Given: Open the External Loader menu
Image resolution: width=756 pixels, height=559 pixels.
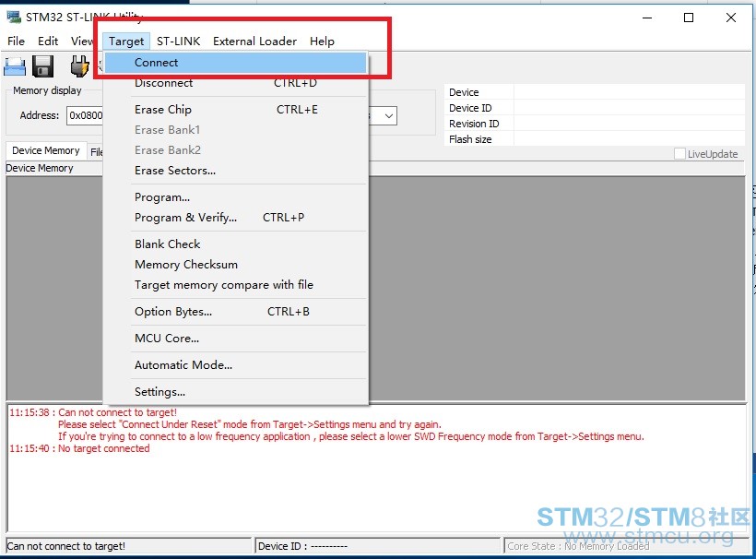Looking at the screenshot, I should (x=255, y=41).
